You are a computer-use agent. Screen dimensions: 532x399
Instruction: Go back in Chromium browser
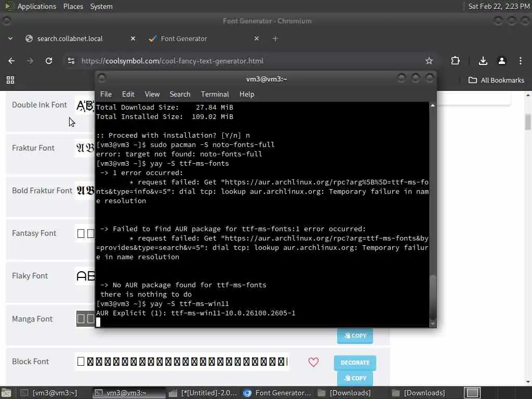(11, 61)
